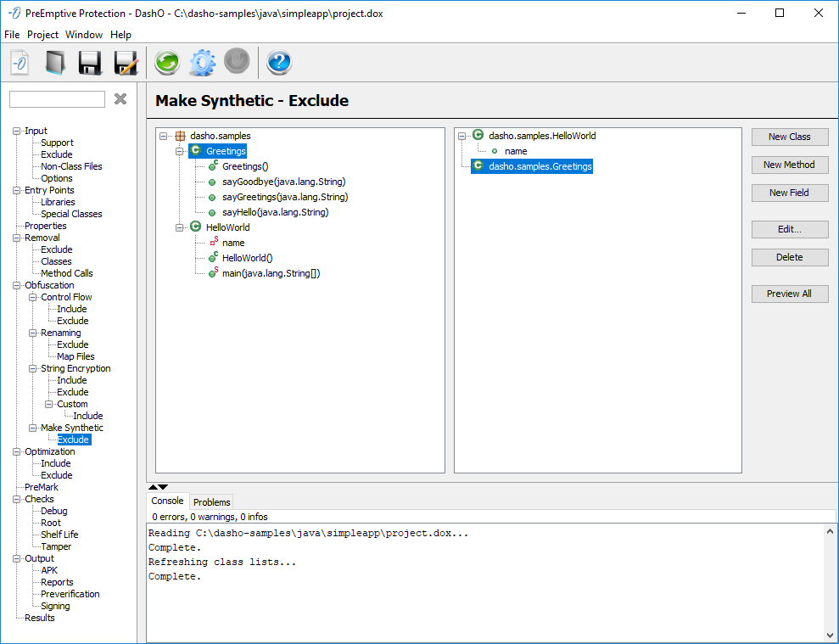
Task: Click the Save Project floppy disk icon
Action: pyautogui.click(x=91, y=63)
